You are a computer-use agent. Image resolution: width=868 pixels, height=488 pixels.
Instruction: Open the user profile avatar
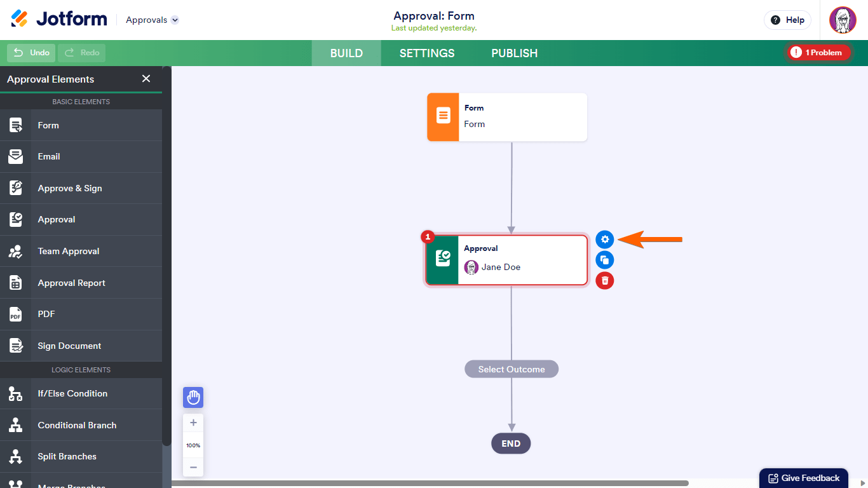point(843,20)
